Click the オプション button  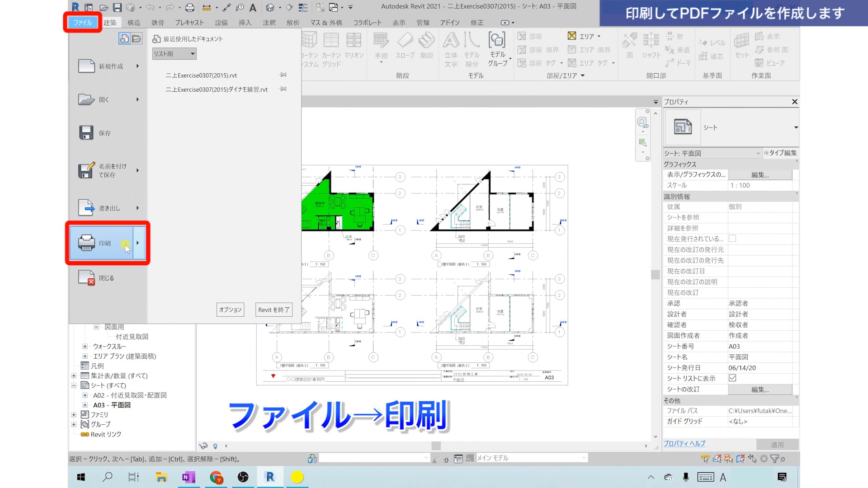[x=230, y=310]
